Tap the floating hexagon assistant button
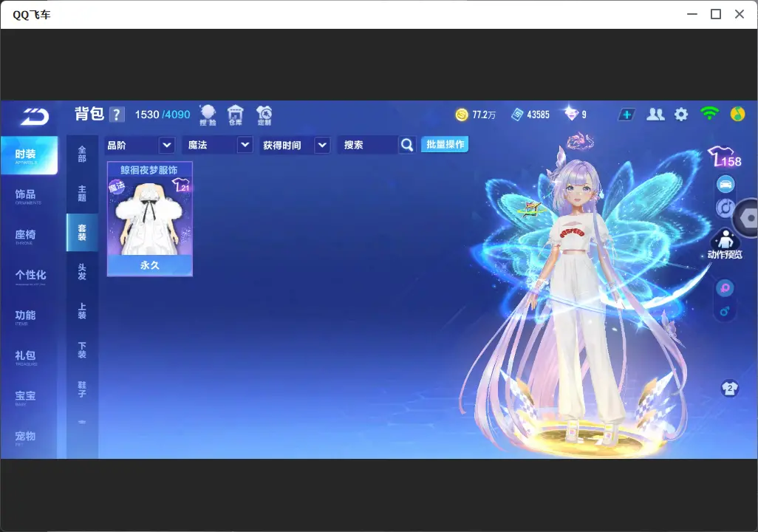This screenshot has width=758, height=532. tap(746, 218)
